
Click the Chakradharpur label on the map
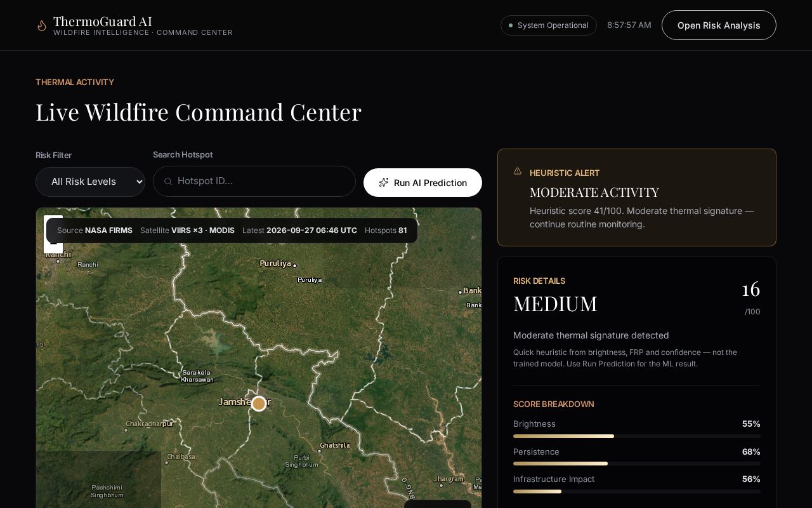pyautogui.click(x=150, y=424)
